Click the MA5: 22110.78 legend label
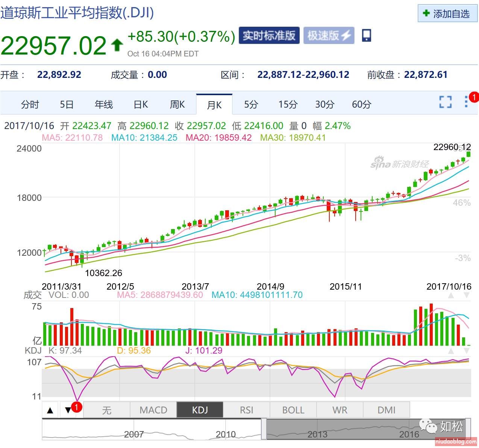The image size is (479, 448). coord(72,137)
